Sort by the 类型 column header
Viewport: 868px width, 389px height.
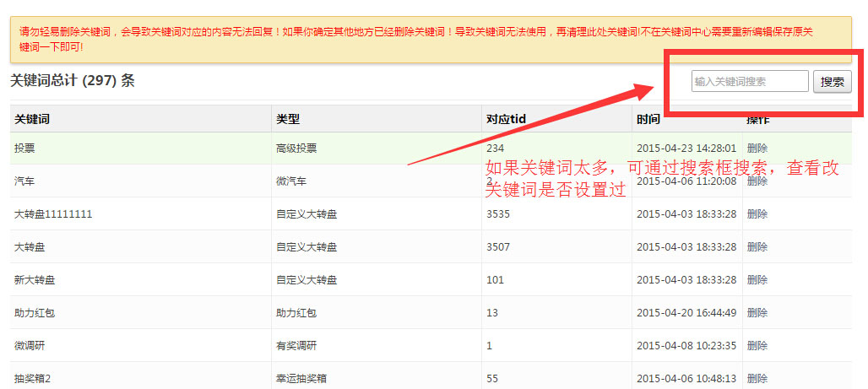(x=288, y=120)
